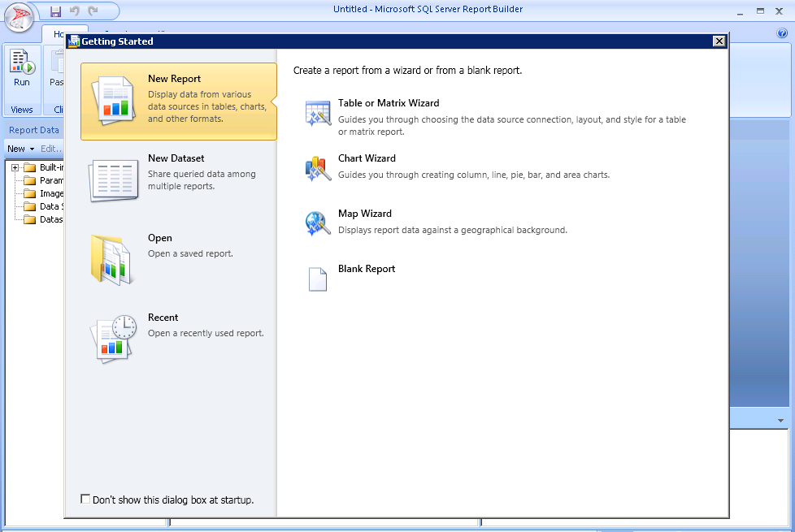Screen dimensions: 795x532
Task: Start the Map Wizard text link
Action: coord(365,214)
